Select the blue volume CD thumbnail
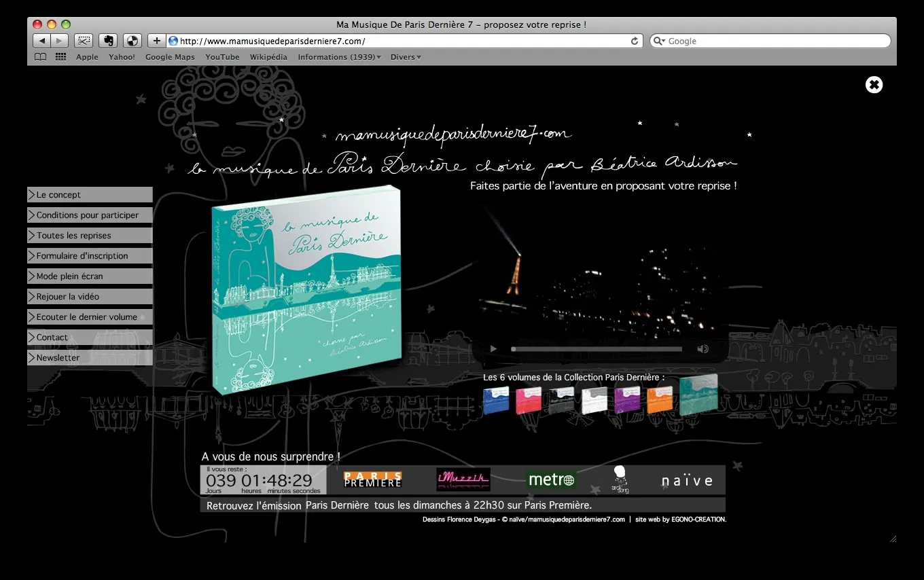The width and height of the screenshot is (924, 580). 496,400
